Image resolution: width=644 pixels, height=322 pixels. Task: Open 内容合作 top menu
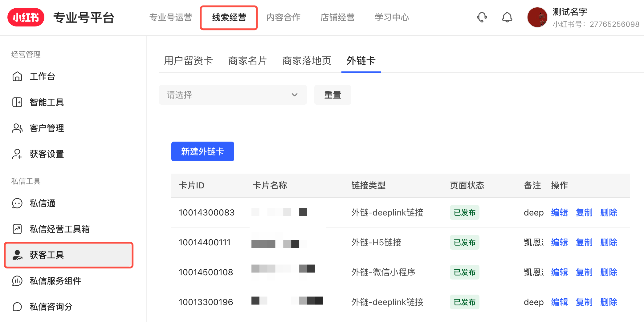pyautogui.click(x=283, y=17)
